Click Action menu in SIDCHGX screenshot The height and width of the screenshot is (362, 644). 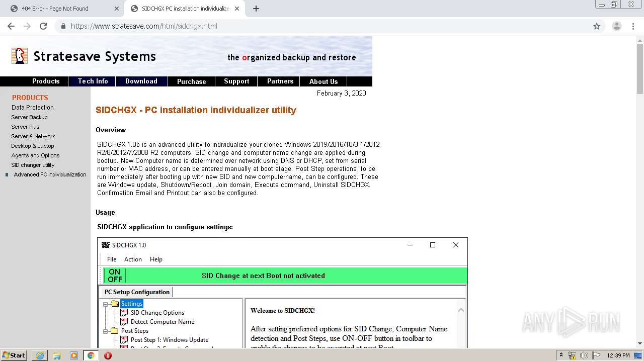coord(133,259)
